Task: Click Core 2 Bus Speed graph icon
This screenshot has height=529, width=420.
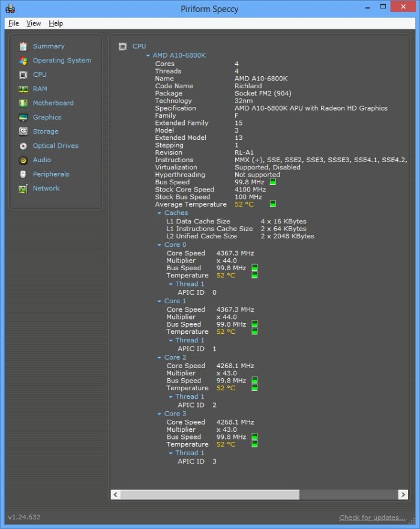Action: coord(254,380)
